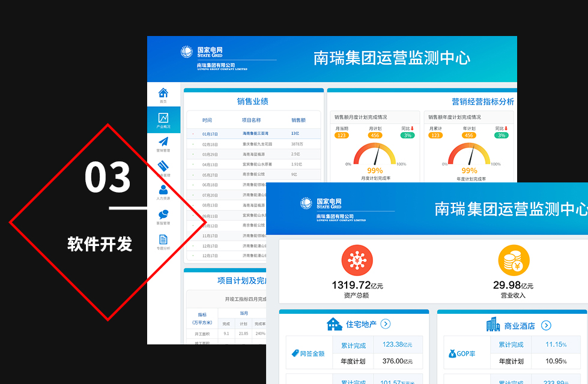
Task: Click the State Grid logo in back window
Action: tap(186, 52)
